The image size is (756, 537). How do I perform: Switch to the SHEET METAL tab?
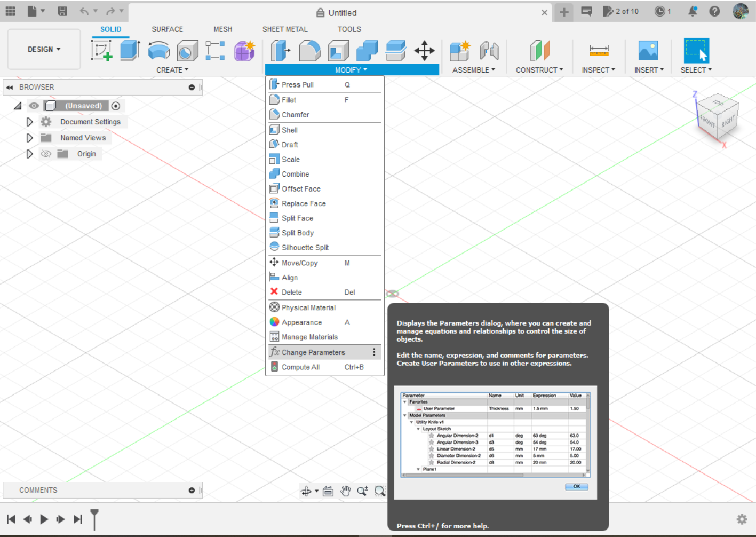pyautogui.click(x=285, y=29)
